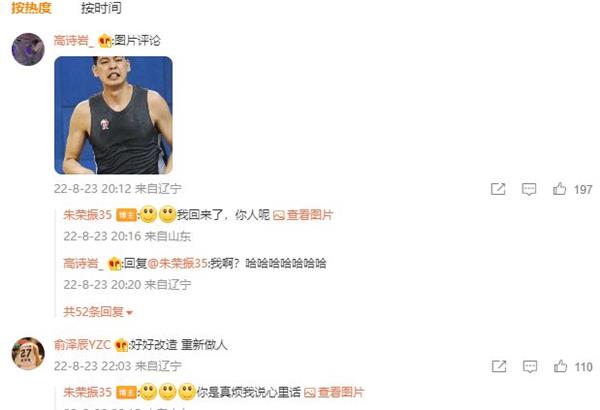Select 按热度 sort tab
The width and height of the screenshot is (600, 410).
point(31,8)
